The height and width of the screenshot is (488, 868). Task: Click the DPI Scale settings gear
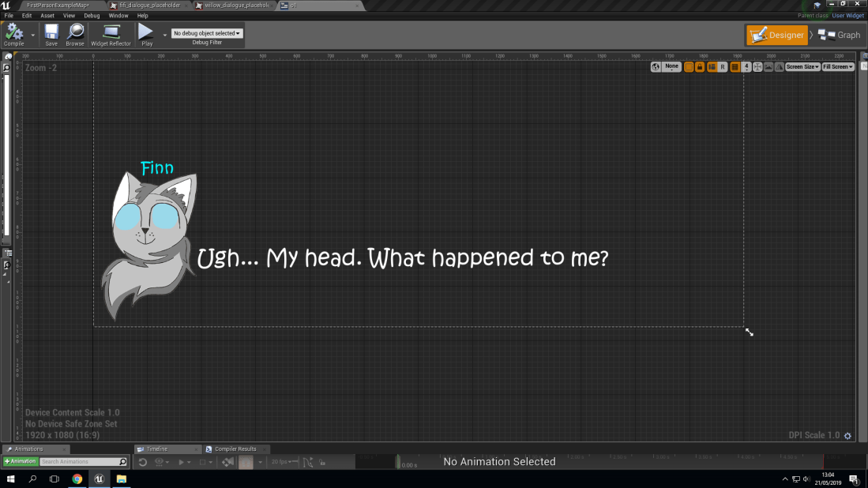848,436
